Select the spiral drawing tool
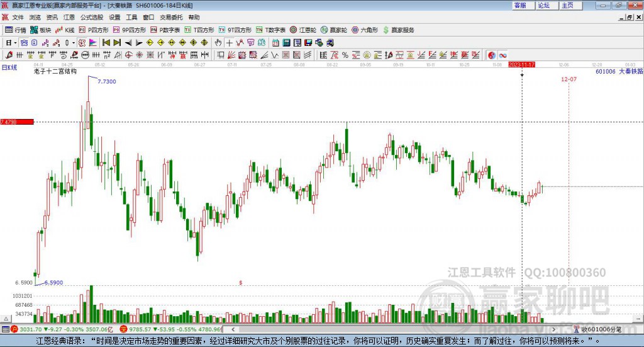This screenshot has height=347, width=644. pyautogui.click(x=63, y=55)
